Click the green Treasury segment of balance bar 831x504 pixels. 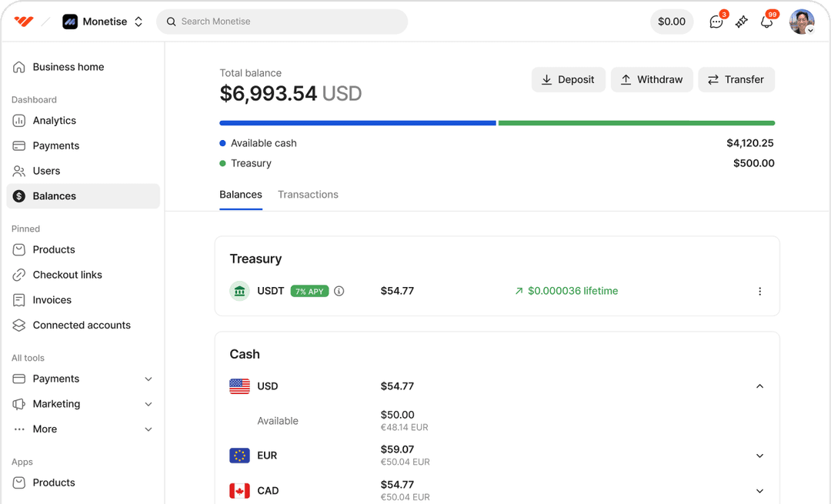point(636,122)
